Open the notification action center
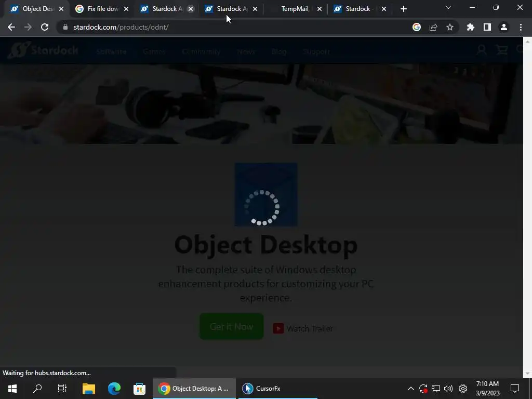The height and width of the screenshot is (399, 532). [515, 389]
